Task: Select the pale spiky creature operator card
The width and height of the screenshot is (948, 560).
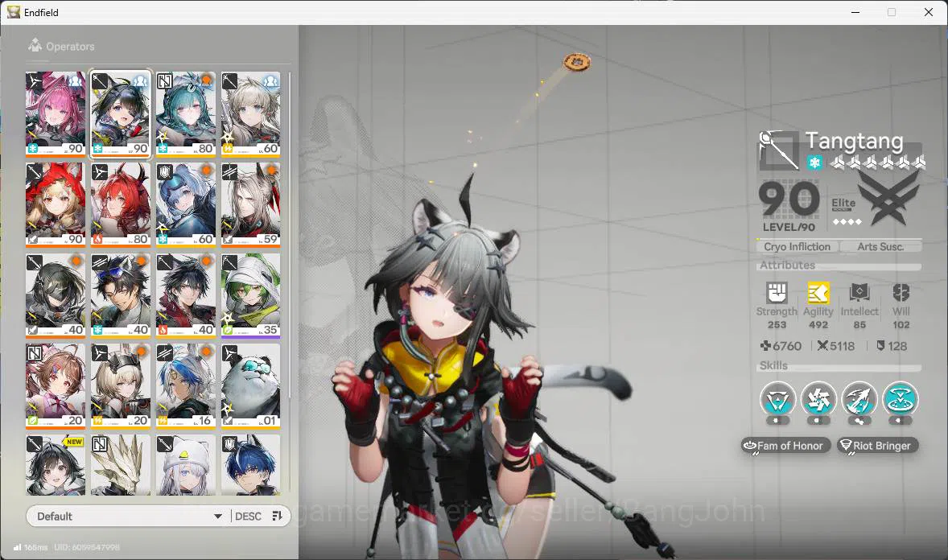Action: [121, 464]
